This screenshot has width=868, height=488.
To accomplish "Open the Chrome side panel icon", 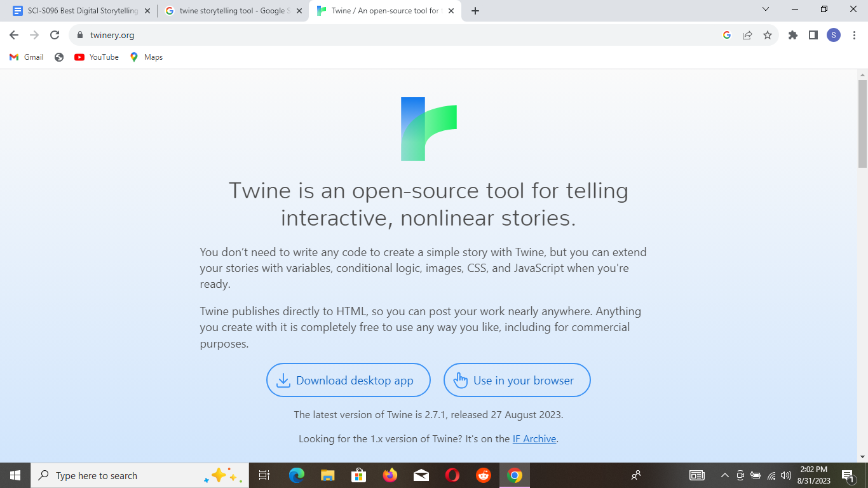I will coord(813,35).
